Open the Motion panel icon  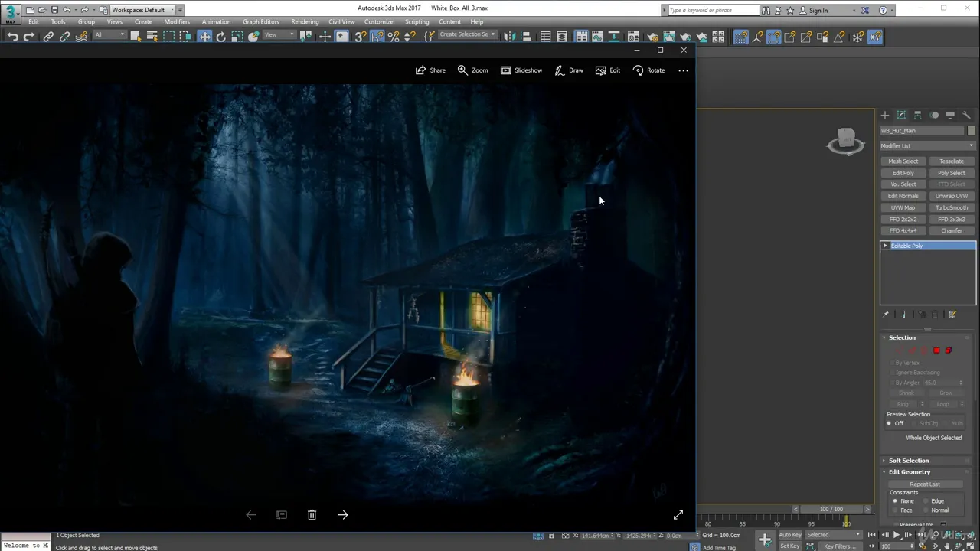tap(934, 116)
